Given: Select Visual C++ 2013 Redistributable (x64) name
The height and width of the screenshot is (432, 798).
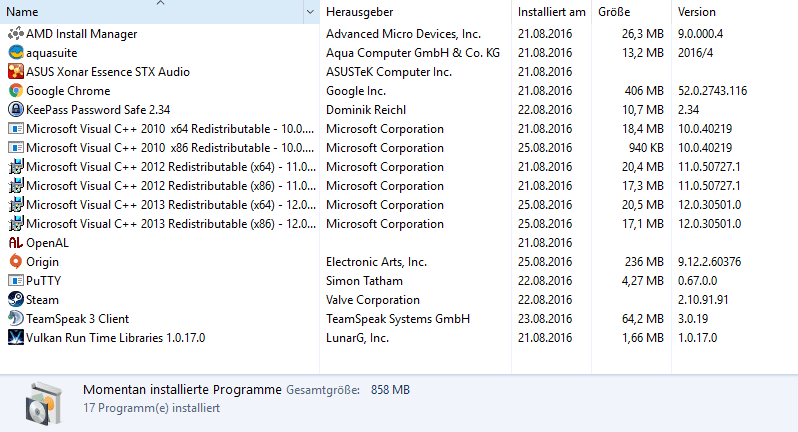Looking at the screenshot, I should [171, 205].
